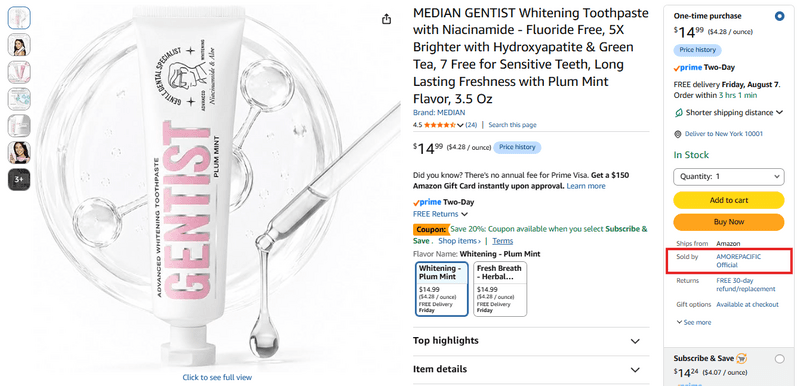Select the second product thumbnail with woman
Screen dimensions: 800x386
[19, 45]
